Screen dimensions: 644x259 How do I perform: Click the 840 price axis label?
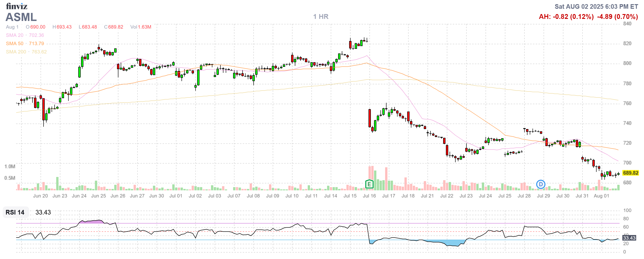coord(627,24)
